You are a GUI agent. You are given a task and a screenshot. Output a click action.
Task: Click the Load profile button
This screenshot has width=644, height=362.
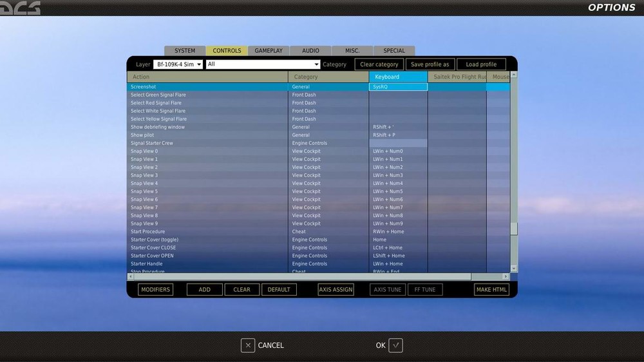481,64
